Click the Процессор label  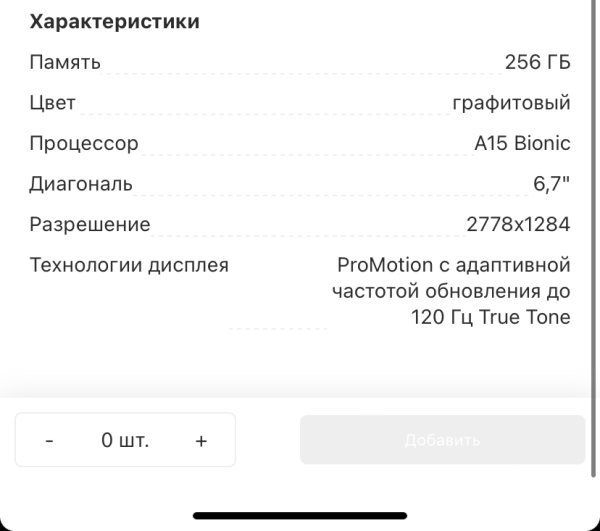tap(84, 143)
